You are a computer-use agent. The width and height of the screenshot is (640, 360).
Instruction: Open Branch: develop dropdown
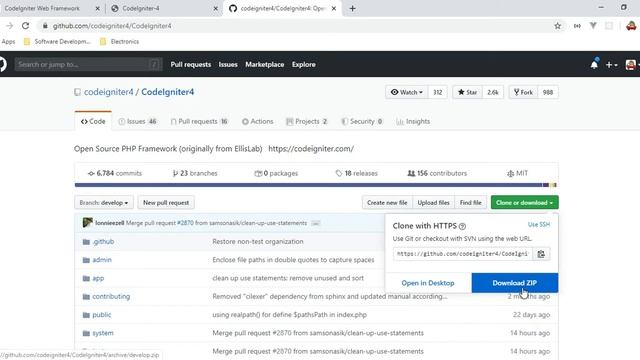pos(104,202)
